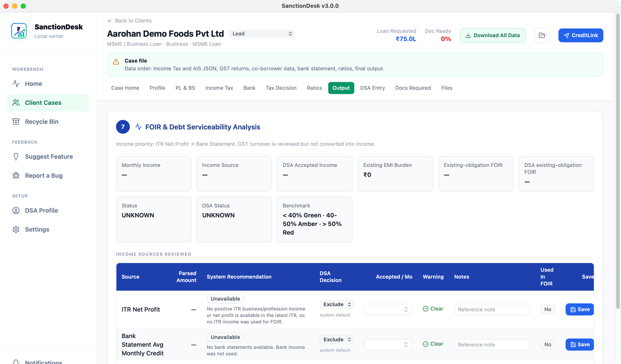Switch to the Ratios tab
Image resolution: width=621 pixels, height=364 pixels.
314,88
